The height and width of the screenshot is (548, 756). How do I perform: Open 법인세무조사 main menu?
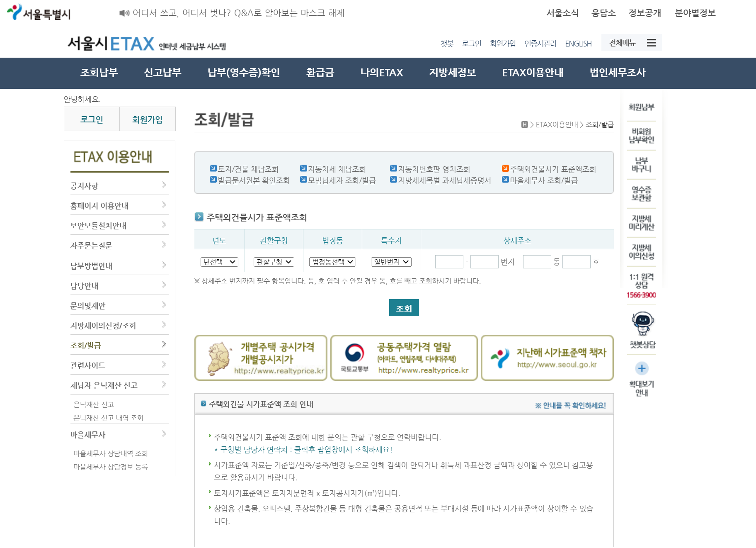(x=618, y=73)
